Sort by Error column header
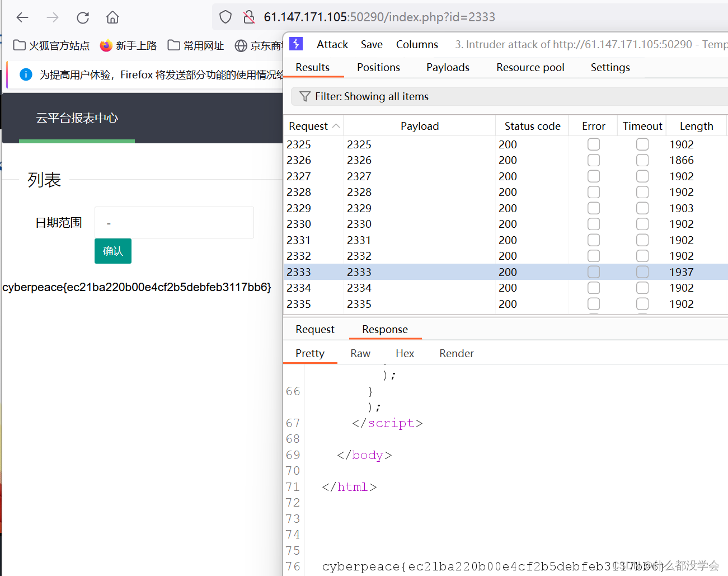Viewport: 728px width, 576px height. tap(593, 126)
